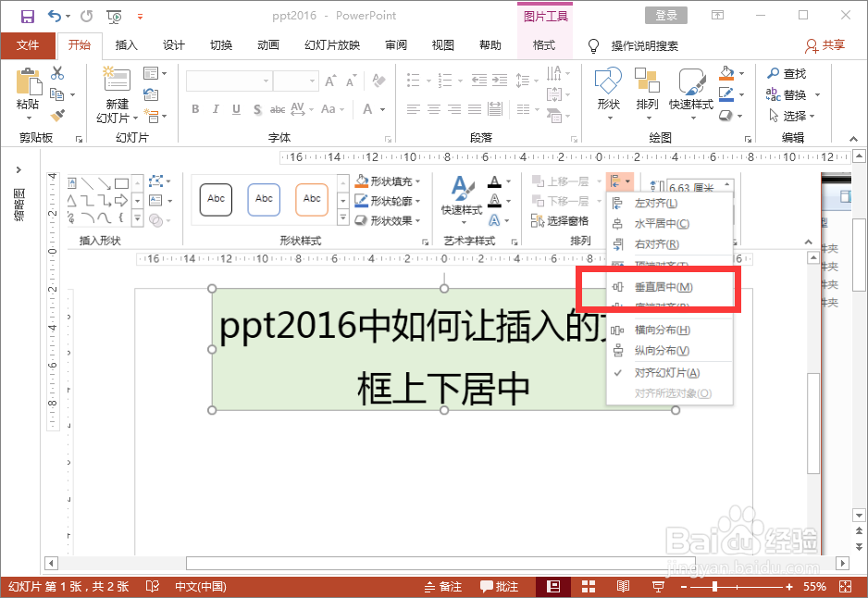Switch to the slide sorter view

(589, 586)
